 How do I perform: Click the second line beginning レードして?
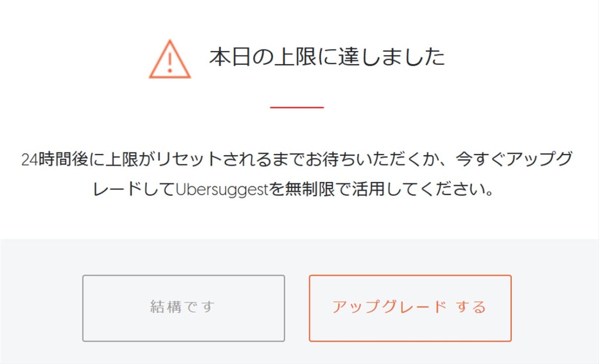(x=295, y=190)
